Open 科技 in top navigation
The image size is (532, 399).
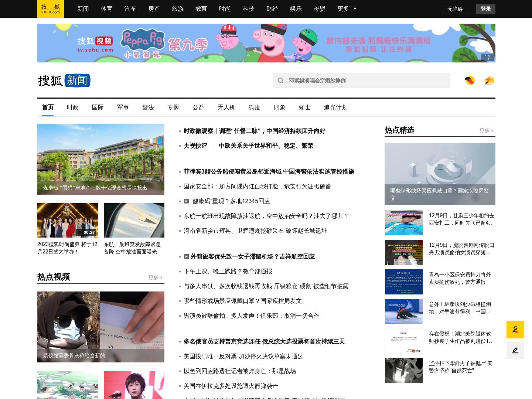[x=249, y=9]
